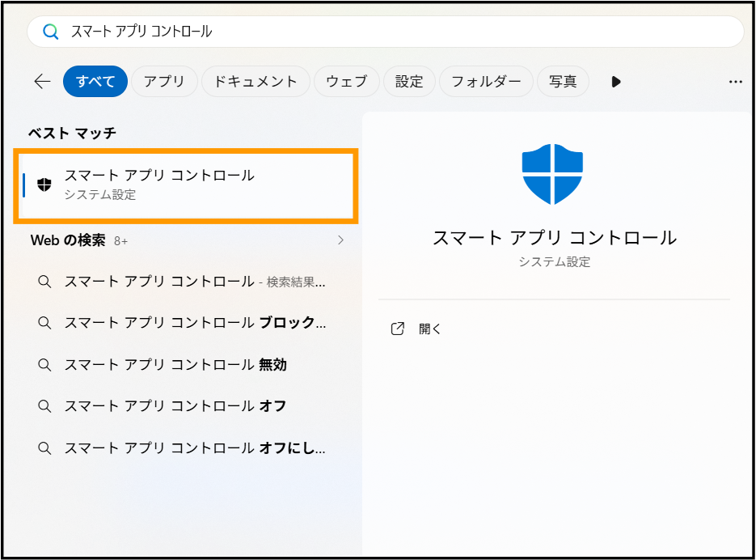Click the magnifier icon beside the オフ suggestion

pyautogui.click(x=44, y=406)
